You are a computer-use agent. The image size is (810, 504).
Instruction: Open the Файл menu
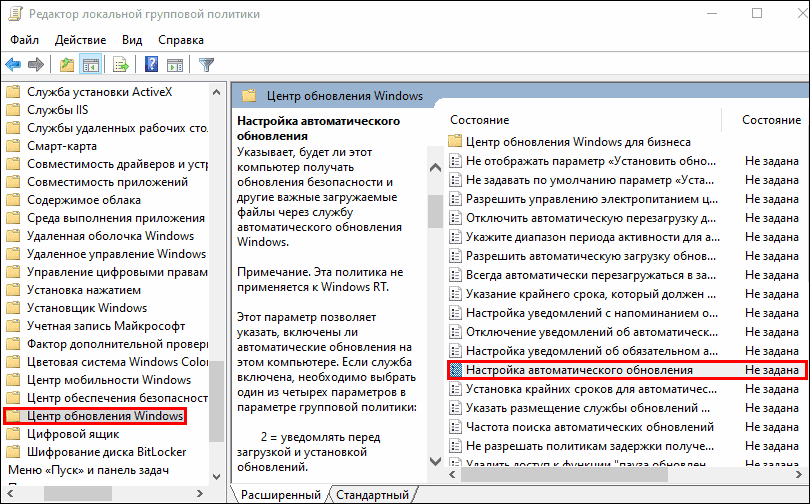[24, 40]
